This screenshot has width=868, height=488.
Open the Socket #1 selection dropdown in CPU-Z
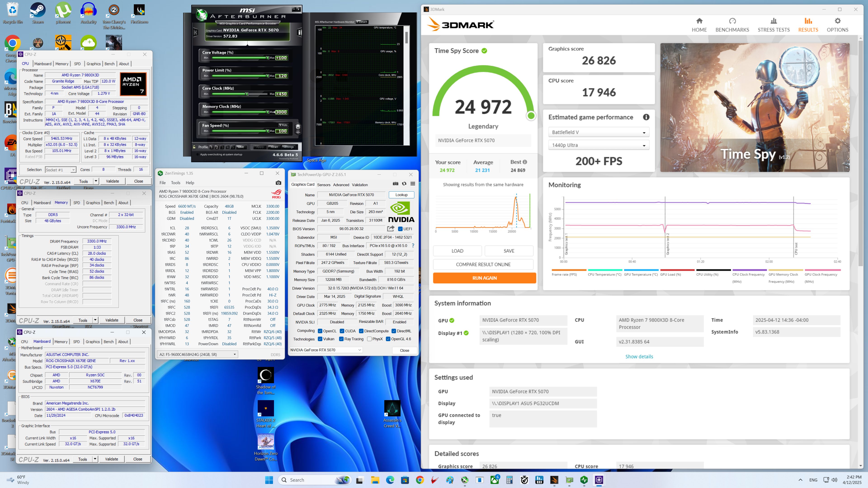[61, 170]
